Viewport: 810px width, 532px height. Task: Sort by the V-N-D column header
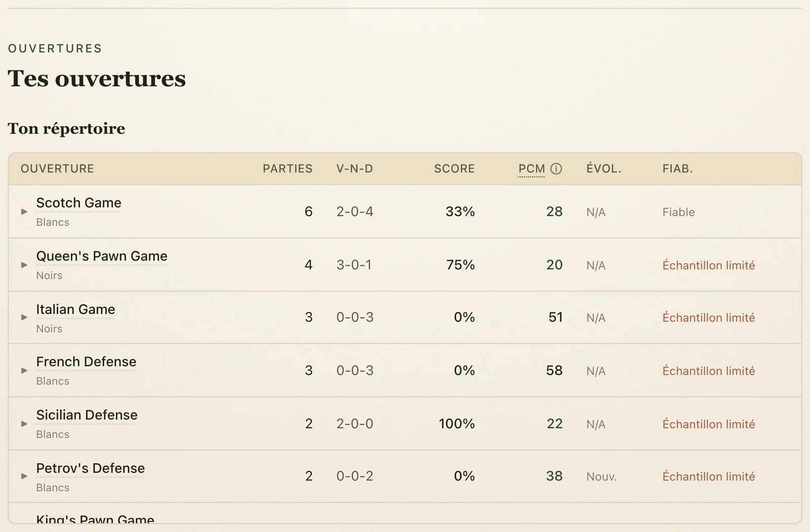(354, 169)
